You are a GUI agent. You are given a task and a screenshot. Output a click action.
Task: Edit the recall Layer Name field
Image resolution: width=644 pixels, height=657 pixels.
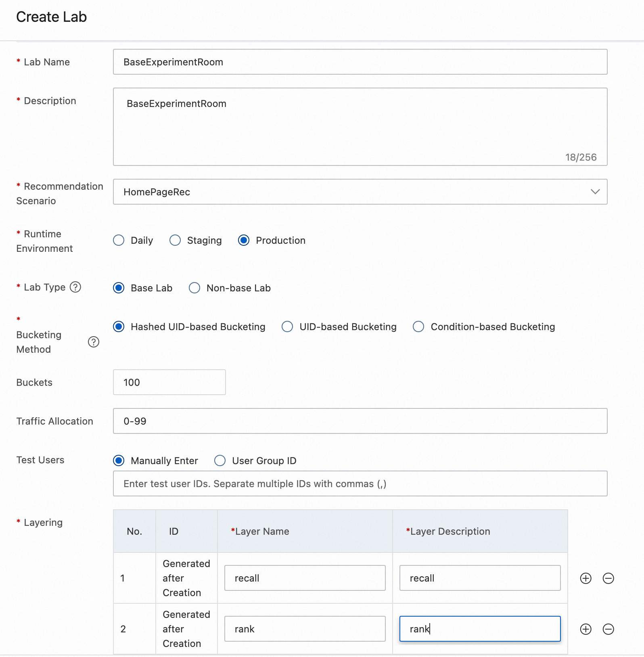pyautogui.click(x=305, y=578)
